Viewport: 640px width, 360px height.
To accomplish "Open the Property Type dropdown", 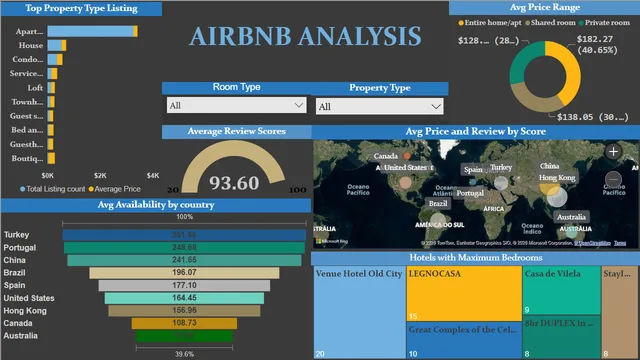I will click(x=379, y=107).
